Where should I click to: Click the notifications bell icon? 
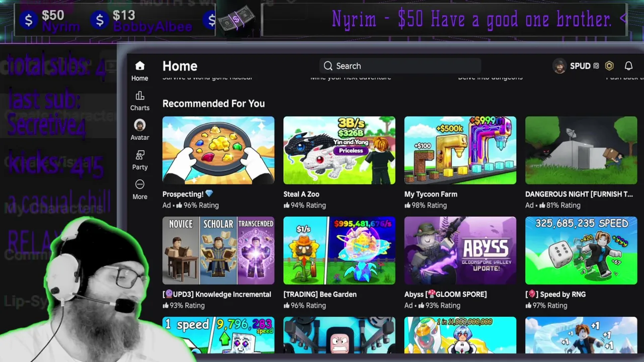(628, 66)
